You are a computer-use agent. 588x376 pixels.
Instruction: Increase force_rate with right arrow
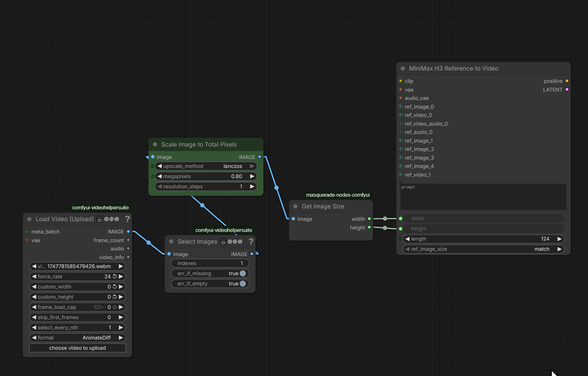click(121, 276)
